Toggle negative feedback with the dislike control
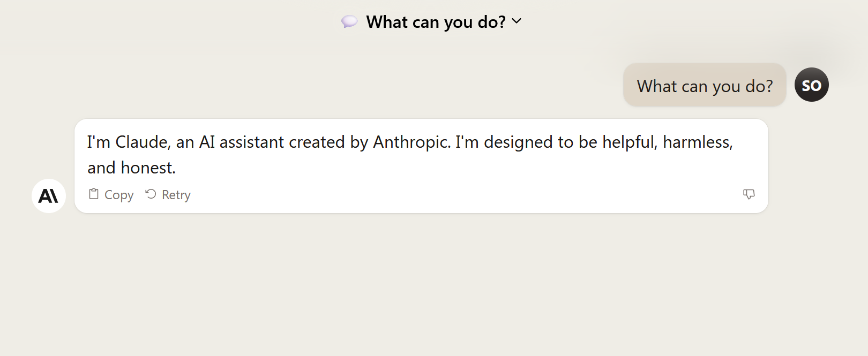The image size is (868, 356). [x=749, y=194]
